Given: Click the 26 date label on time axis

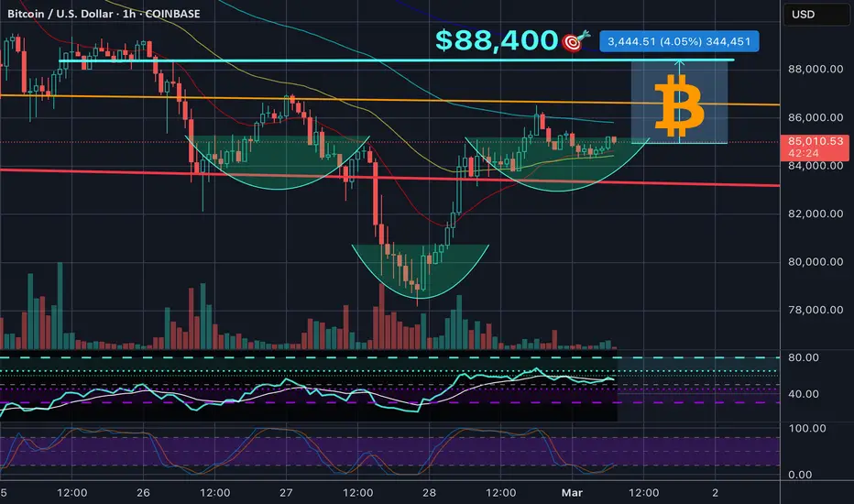Looking at the screenshot, I should pyautogui.click(x=143, y=493).
